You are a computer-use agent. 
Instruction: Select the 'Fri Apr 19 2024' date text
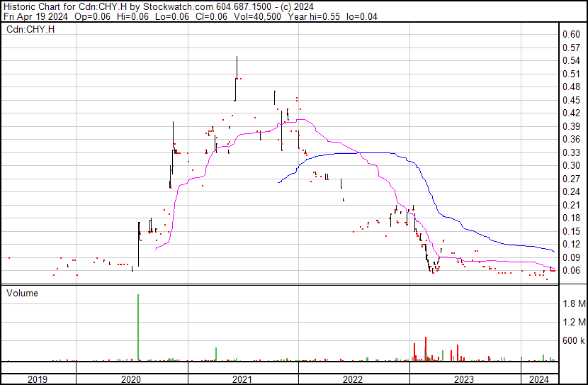tap(35, 16)
